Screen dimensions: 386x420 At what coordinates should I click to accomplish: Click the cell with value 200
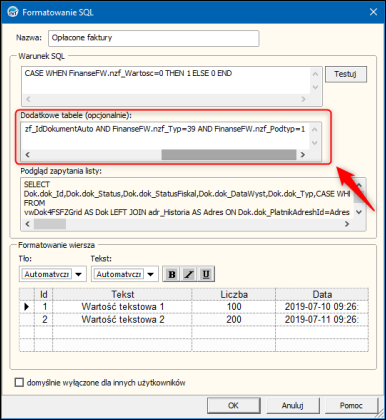(234, 319)
